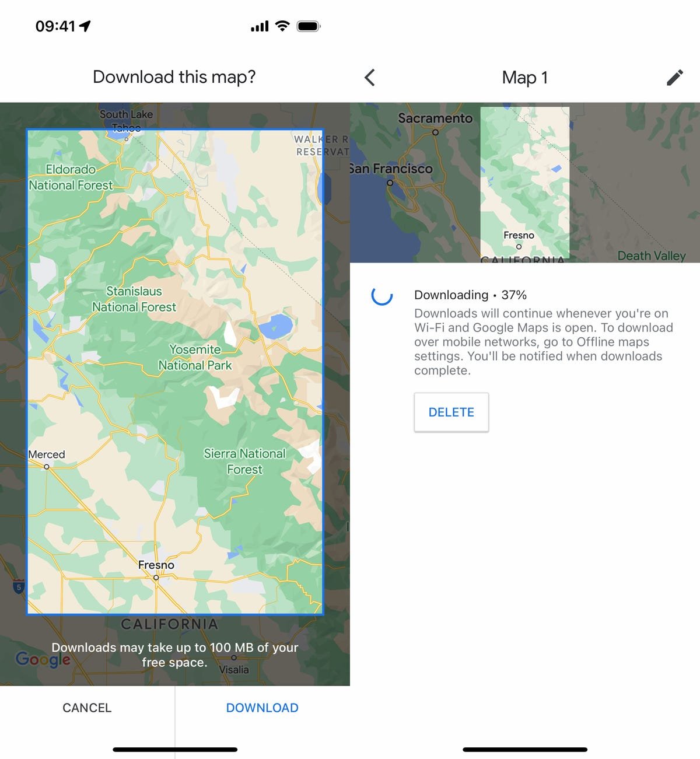Tap the Merced city label
This screenshot has height=759, width=700.
[x=47, y=454]
